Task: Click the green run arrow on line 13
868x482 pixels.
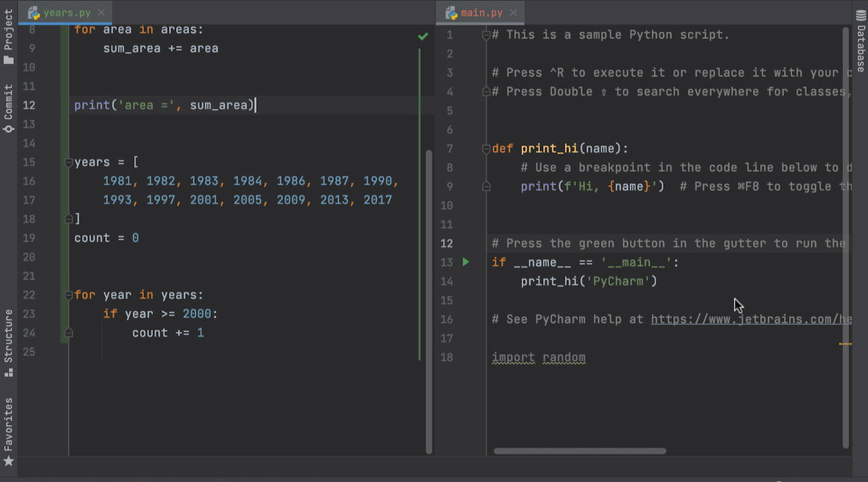Action: click(x=466, y=262)
